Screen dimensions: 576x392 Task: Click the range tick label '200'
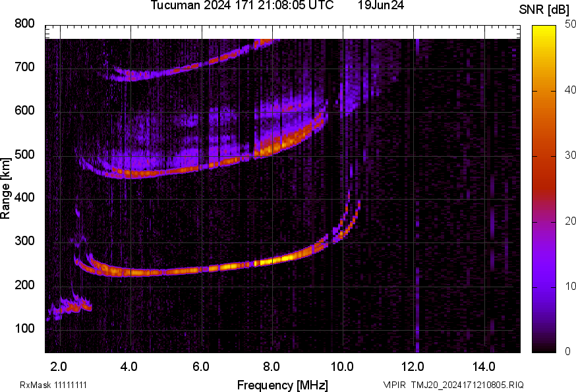pyautogui.click(x=24, y=285)
